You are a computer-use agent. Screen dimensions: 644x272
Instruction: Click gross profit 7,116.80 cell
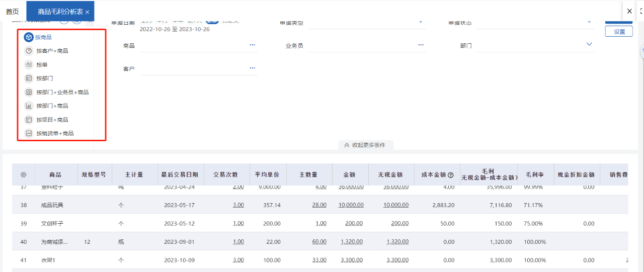click(x=501, y=205)
